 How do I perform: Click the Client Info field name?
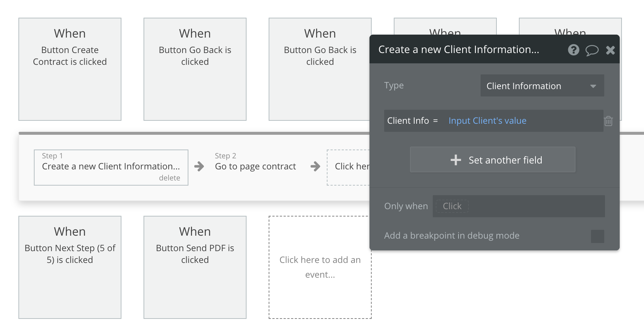click(408, 121)
